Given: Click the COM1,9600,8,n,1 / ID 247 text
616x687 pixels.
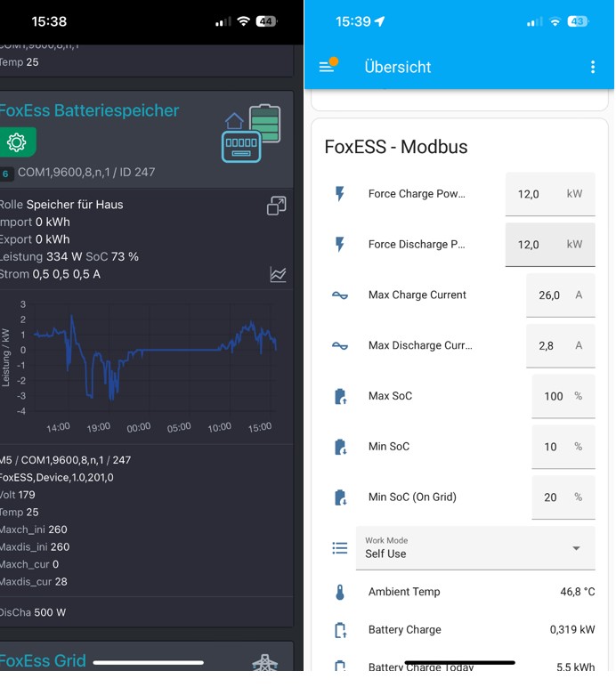Looking at the screenshot, I should pos(86,172).
